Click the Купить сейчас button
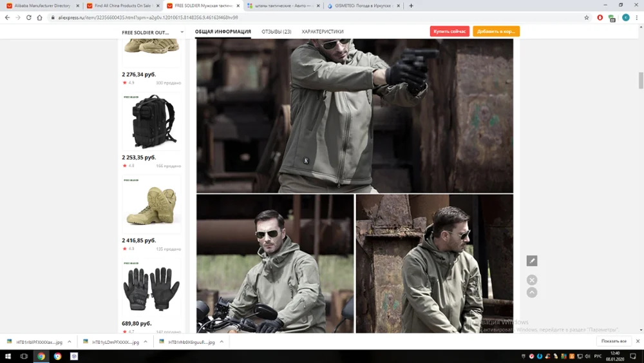 (450, 31)
